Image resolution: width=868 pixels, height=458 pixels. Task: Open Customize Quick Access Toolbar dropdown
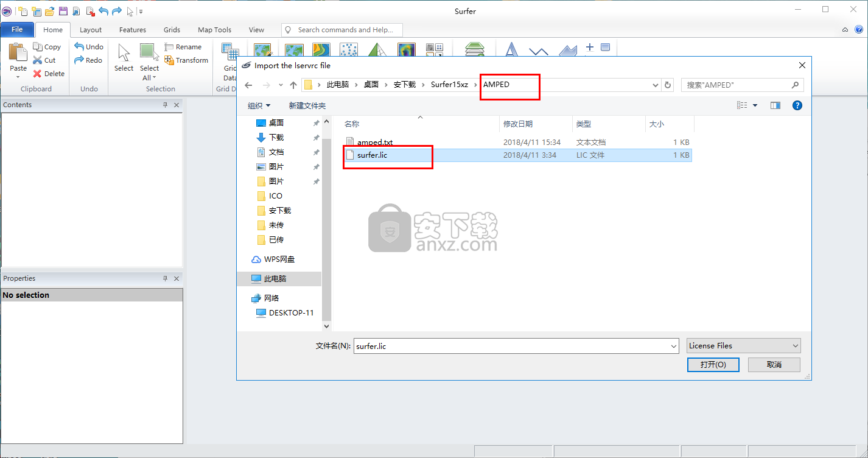point(141,11)
